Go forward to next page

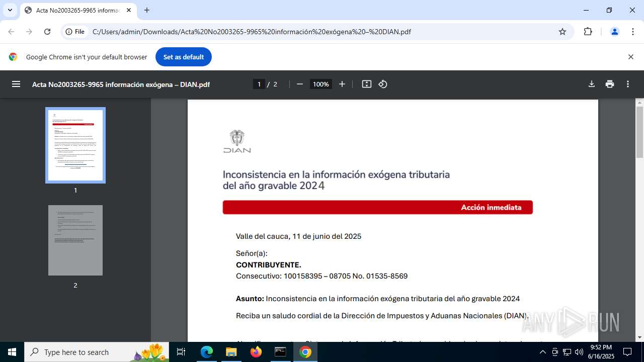tap(29, 32)
